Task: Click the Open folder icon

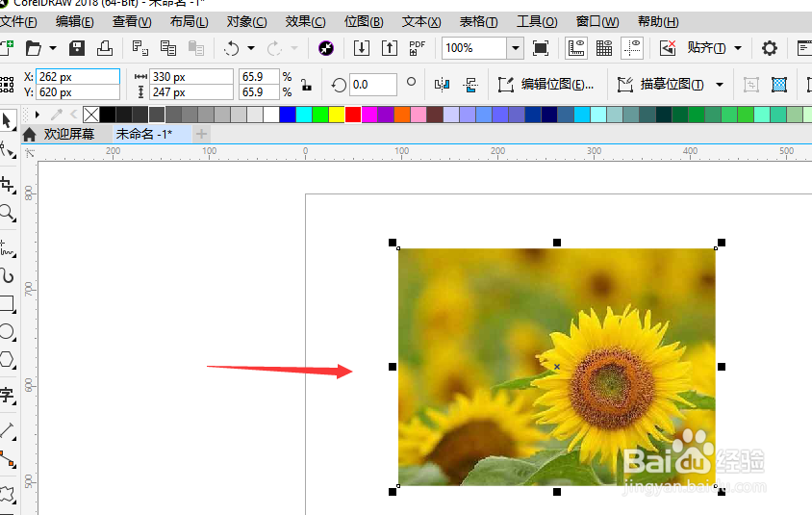Action: point(34,48)
